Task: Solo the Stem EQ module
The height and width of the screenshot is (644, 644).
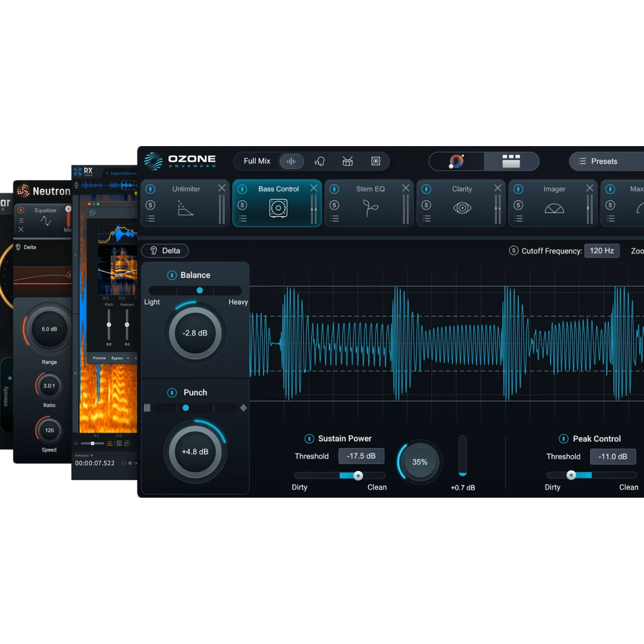Action: 335,205
